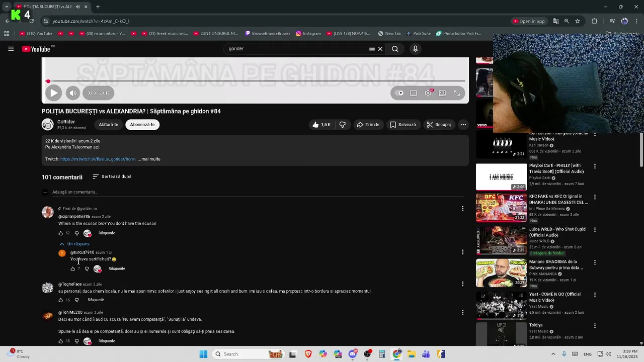644x362 pixels.
Task: Like @TogheFace's comment with 15 likes
Action: click(x=61, y=300)
